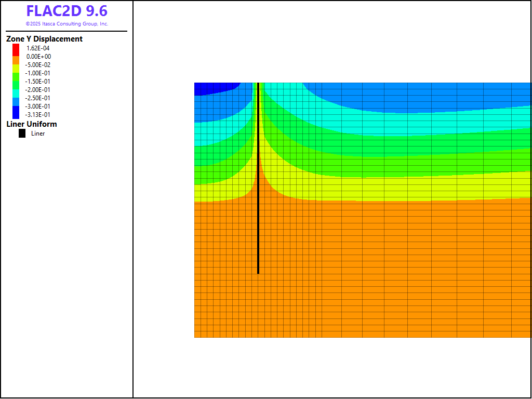Click the Liner label in the legend
This screenshot has width=532, height=399.
click(38, 134)
